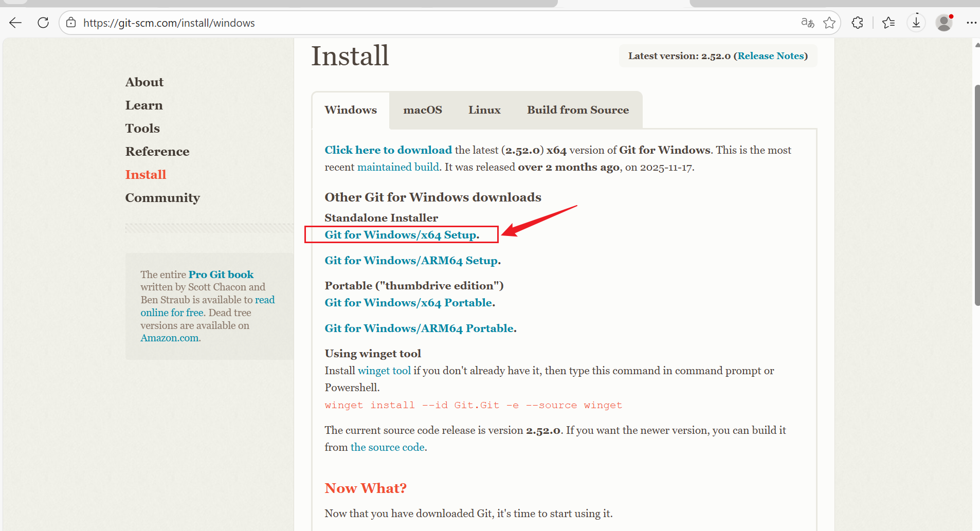Click the 'Click here to download' link
This screenshot has height=531, width=980.
click(x=388, y=150)
